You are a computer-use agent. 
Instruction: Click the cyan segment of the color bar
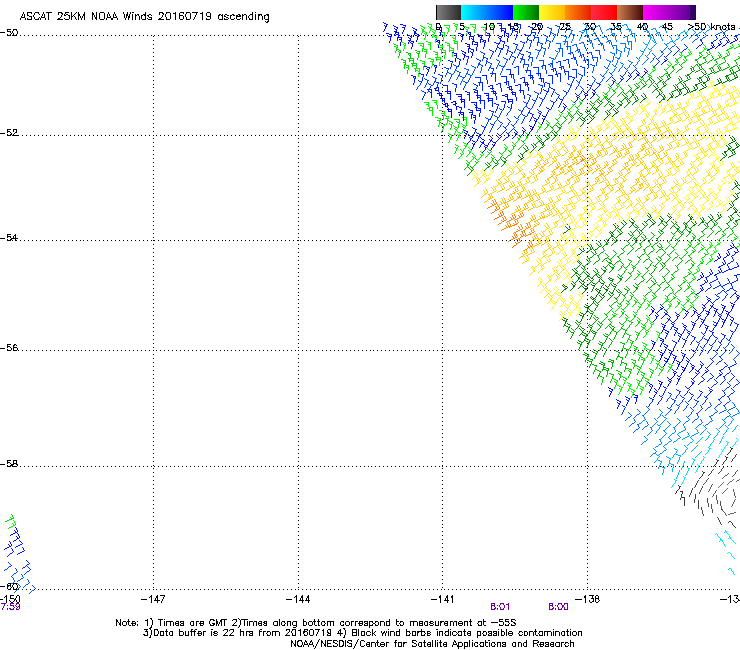(x=474, y=12)
